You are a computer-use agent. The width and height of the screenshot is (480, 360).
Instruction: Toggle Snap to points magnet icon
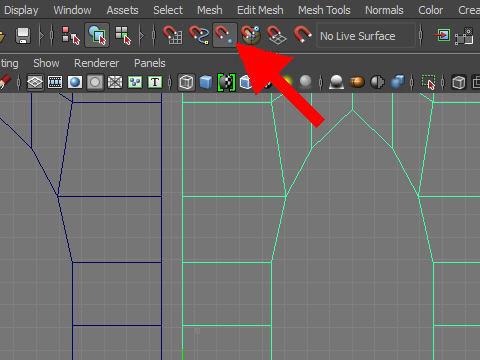pos(225,35)
